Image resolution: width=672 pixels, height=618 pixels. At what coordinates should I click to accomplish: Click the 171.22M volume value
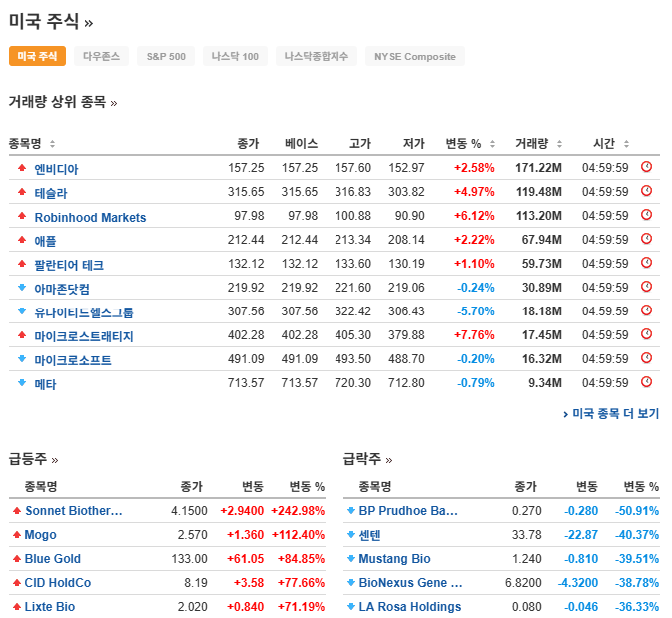pos(539,167)
